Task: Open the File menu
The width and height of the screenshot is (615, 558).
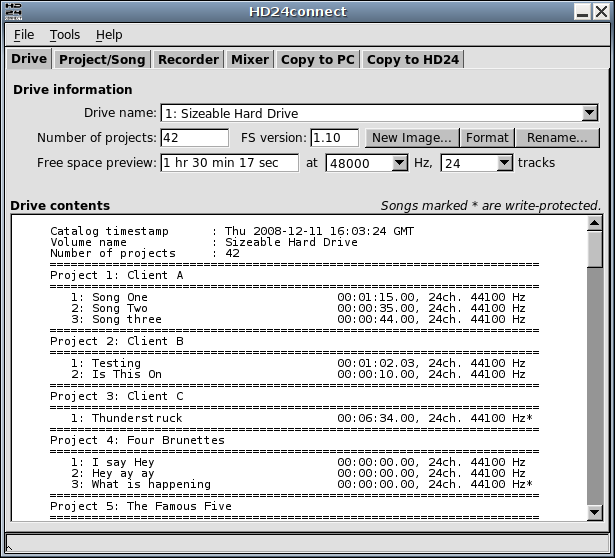Action: point(24,35)
